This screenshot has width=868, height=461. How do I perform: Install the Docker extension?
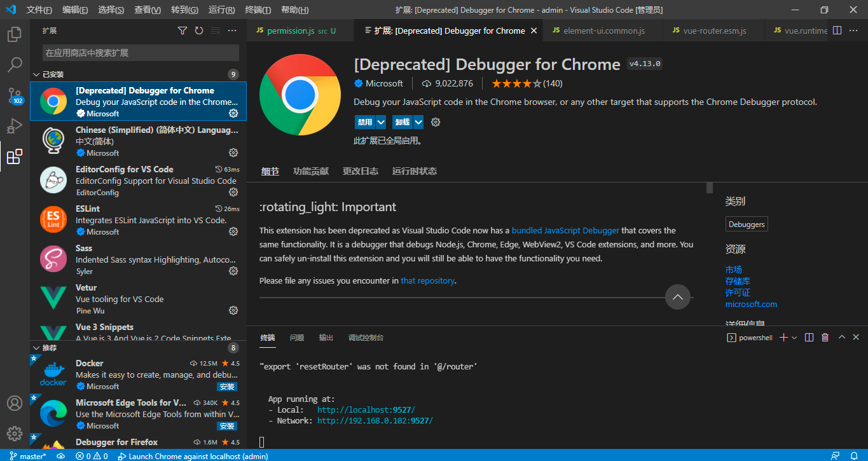227,387
